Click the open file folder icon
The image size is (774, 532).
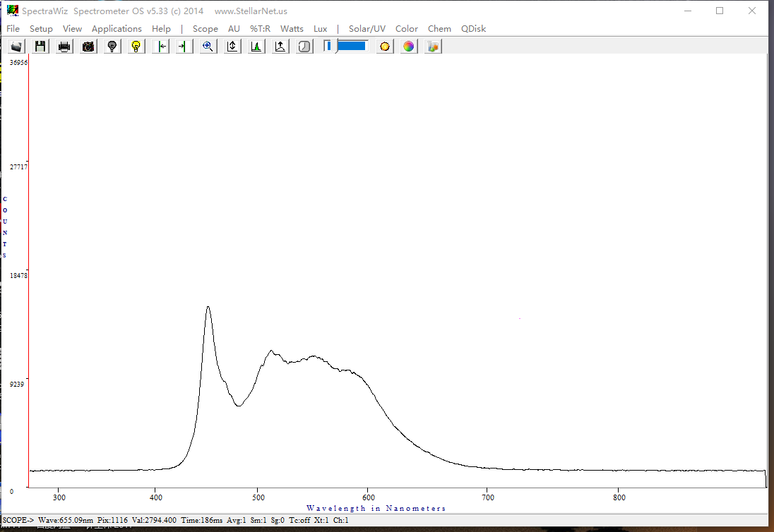17,47
